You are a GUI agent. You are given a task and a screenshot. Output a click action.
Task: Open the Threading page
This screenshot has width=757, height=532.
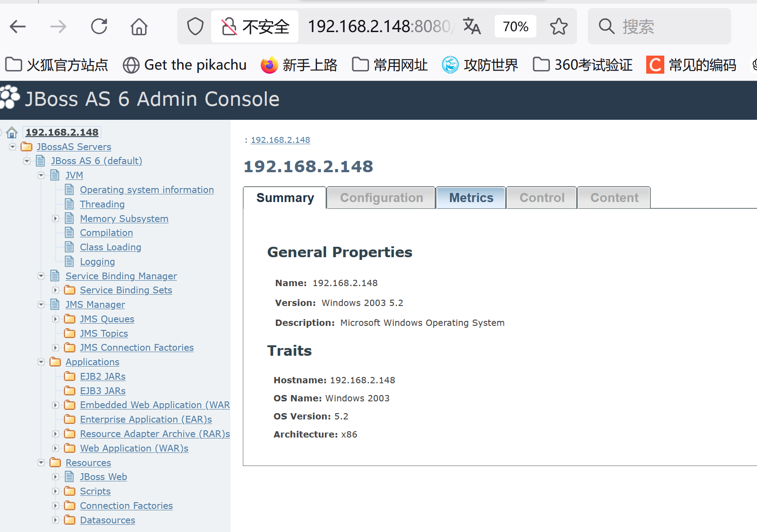coord(102,204)
